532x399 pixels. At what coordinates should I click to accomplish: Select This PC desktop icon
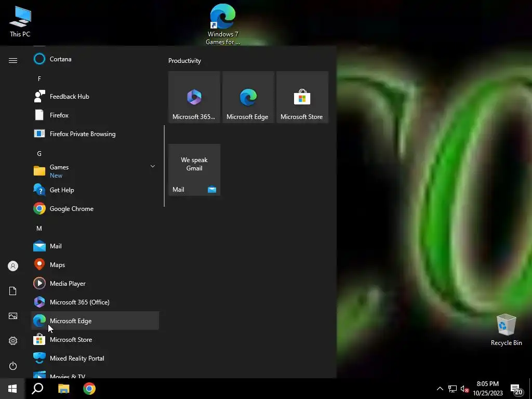tap(20, 22)
